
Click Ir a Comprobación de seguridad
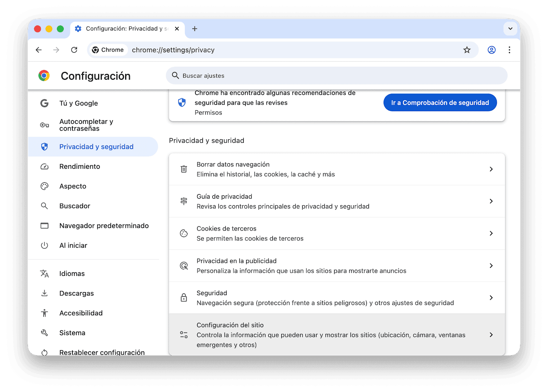[440, 102]
